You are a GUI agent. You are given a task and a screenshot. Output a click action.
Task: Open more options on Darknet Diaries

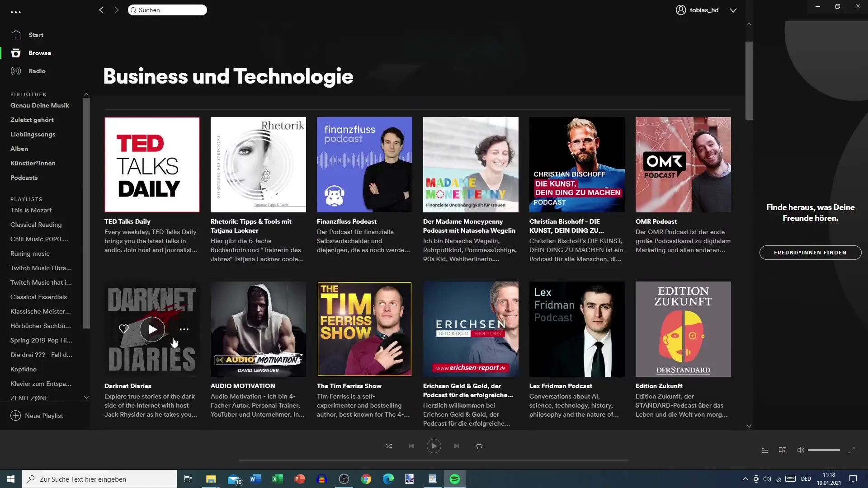click(x=184, y=329)
